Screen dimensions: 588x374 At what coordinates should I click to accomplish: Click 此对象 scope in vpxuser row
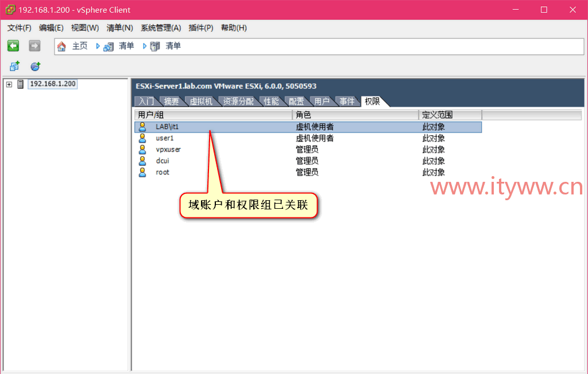(x=434, y=150)
